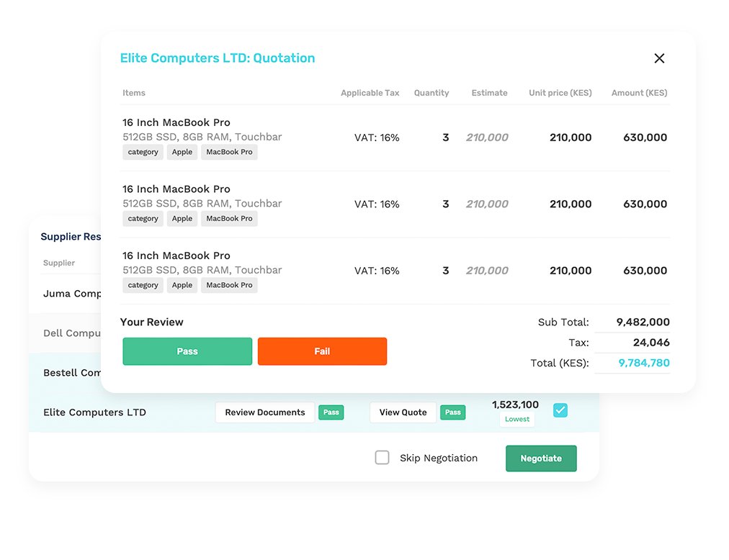Select Juma Comp supplier row in background window
The image size is (729, 560).
65,294
